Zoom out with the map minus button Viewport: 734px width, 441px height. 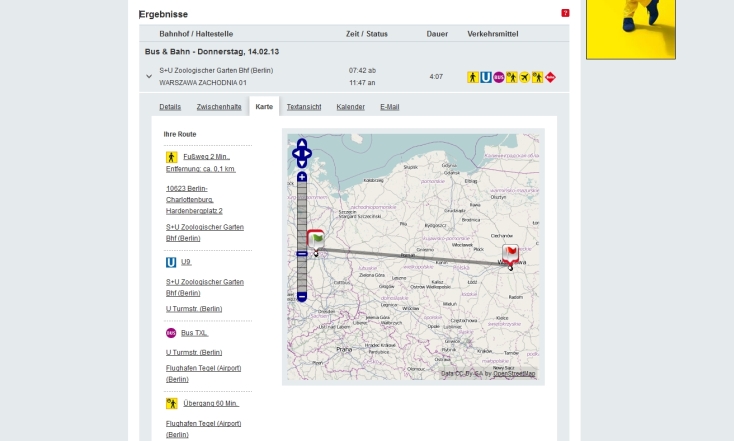[302, 296]
